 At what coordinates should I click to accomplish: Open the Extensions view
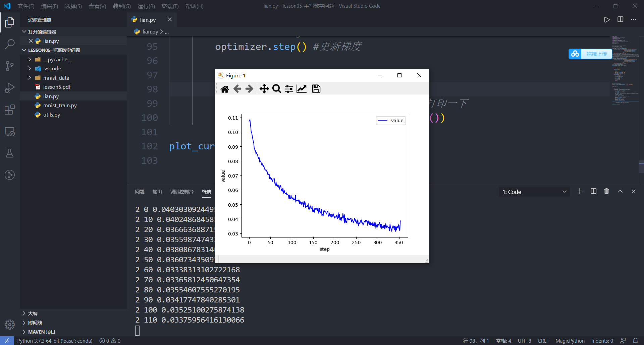(x=10, y=110)
